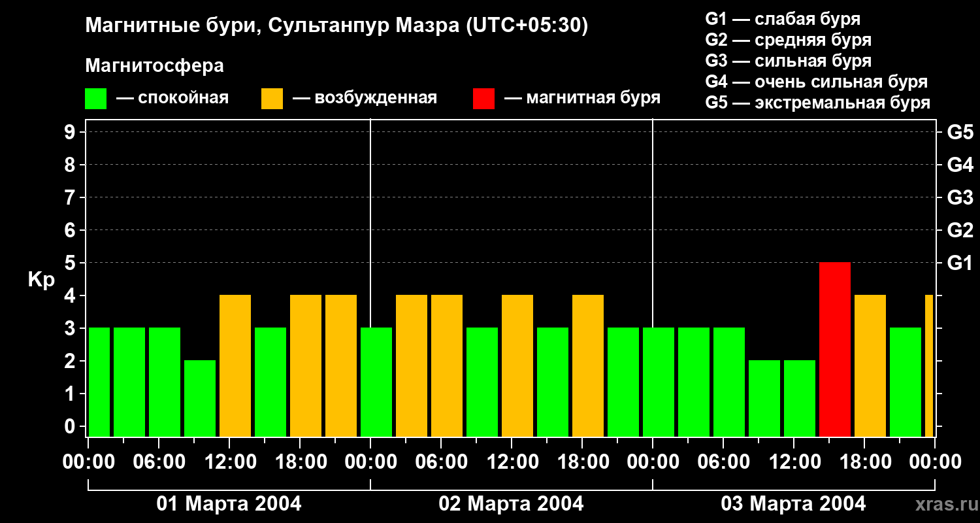Click the right-axis 'G1' label
Viewport: 980px width, 523px height.
coord(960,263)
